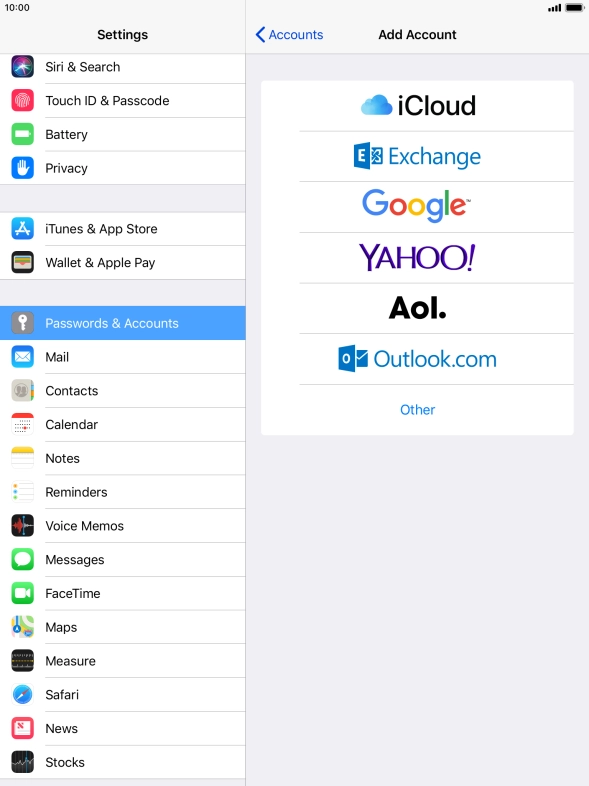The height and width of the screenshot is (786, 589).
Task: Select Google account option
Action: click(417, 207)
